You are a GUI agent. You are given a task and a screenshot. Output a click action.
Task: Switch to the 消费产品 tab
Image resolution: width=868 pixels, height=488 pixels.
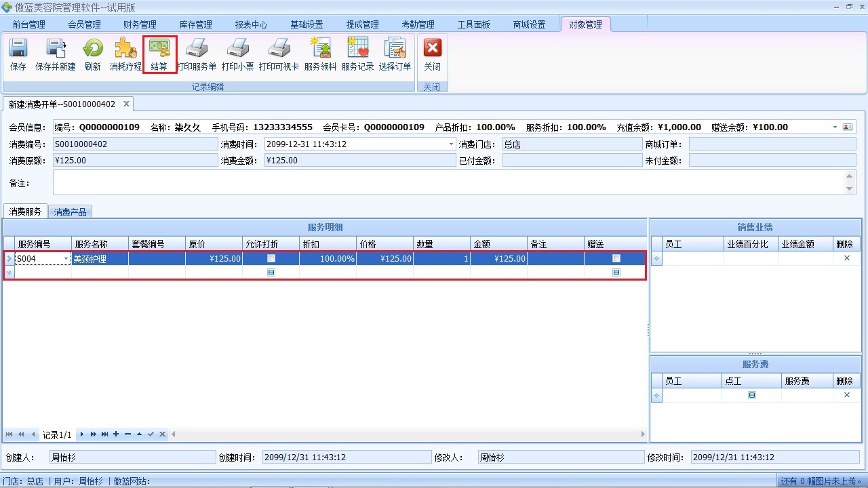coord(70,211)
